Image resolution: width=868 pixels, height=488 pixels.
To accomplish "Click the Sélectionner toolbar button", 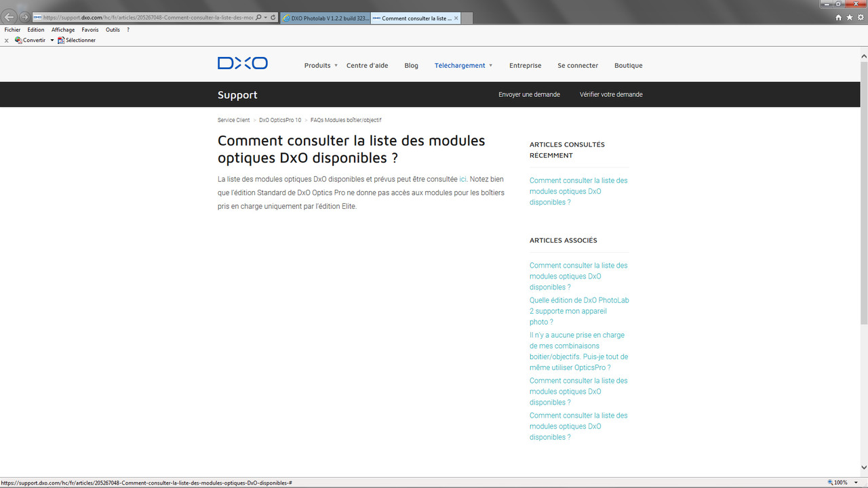I will 77,40.
